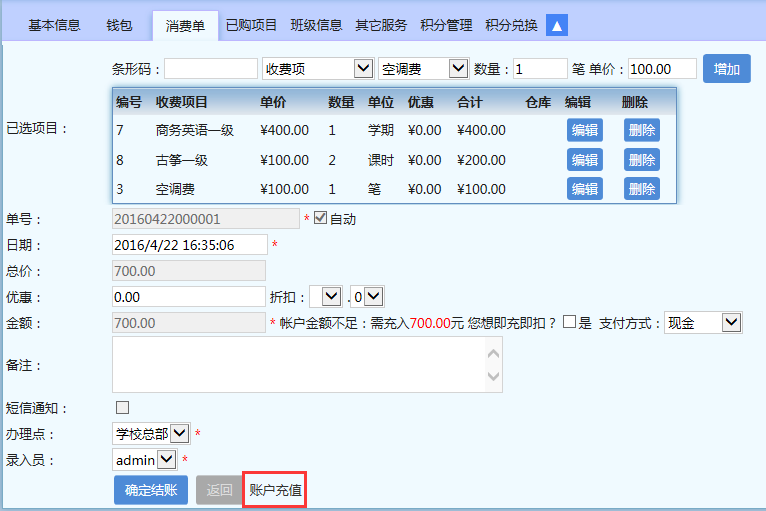Check the 是 instant recharge checkbox
Screen dimensions: 766x511
tap(569, 322)
